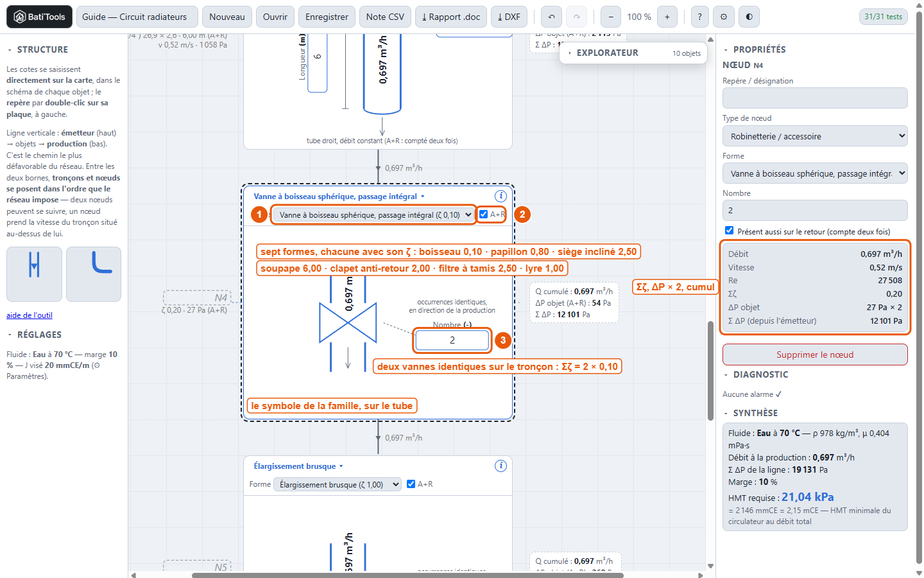
Task: Click canvas horizontal scrollbar thumb
Action: coord(407,575)
